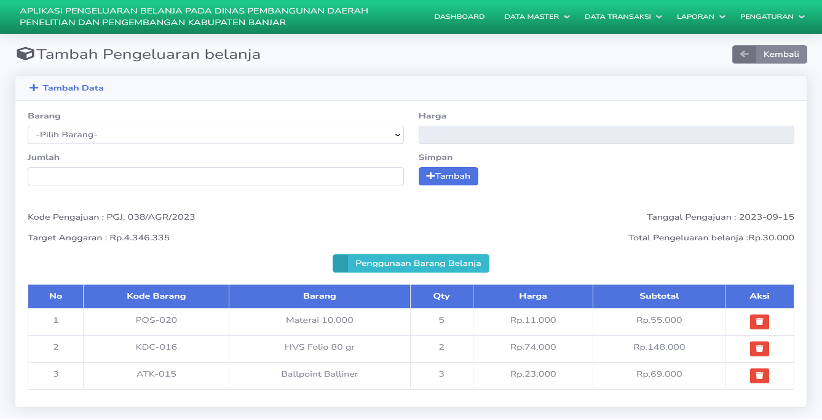Click the Tambah Data header link
Image resolution: width=822 pixels, height=420 pixels.
point(73,88)
